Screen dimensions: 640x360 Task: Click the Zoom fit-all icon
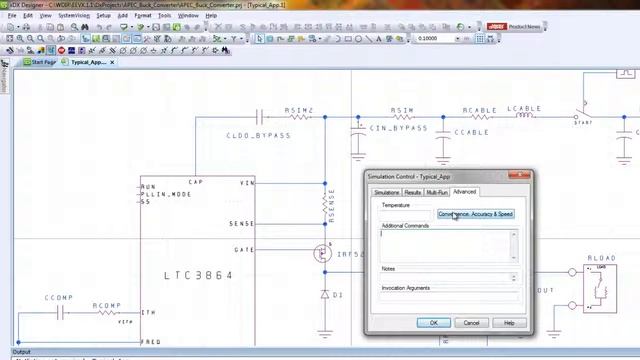9,38
